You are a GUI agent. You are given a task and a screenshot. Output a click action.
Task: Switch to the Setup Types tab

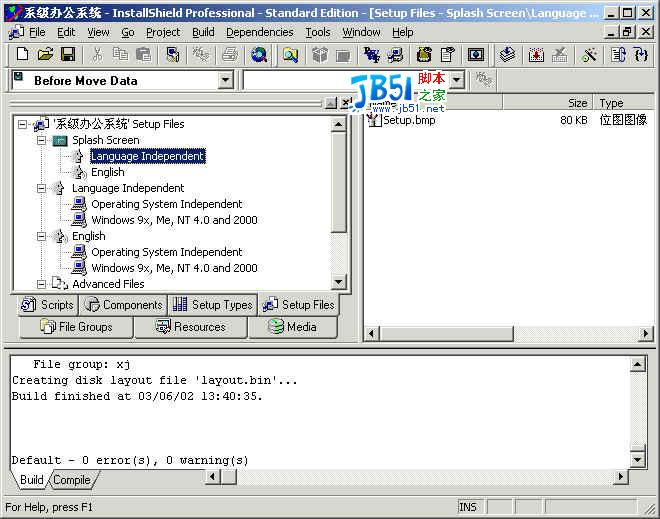(213, 305)
